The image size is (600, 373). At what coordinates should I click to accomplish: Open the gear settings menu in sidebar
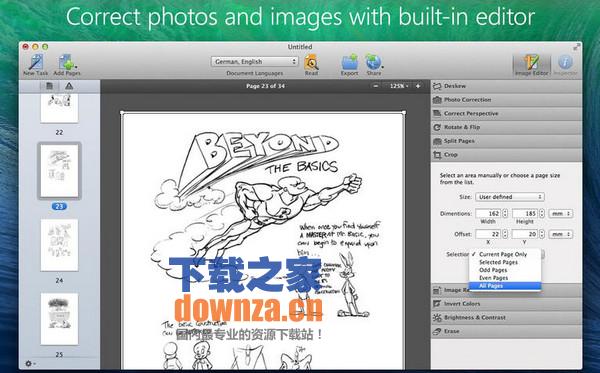[30, 363]
